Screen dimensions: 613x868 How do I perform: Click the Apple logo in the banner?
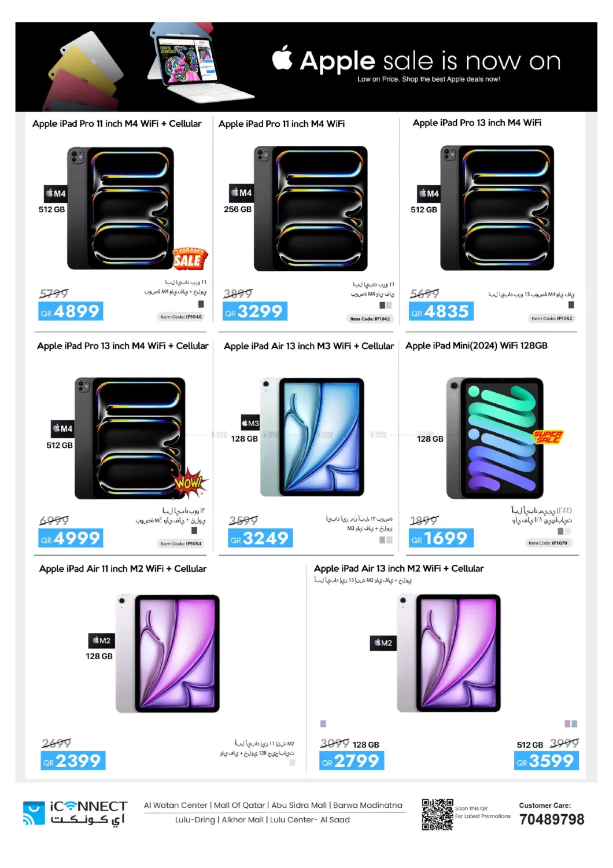282,58
